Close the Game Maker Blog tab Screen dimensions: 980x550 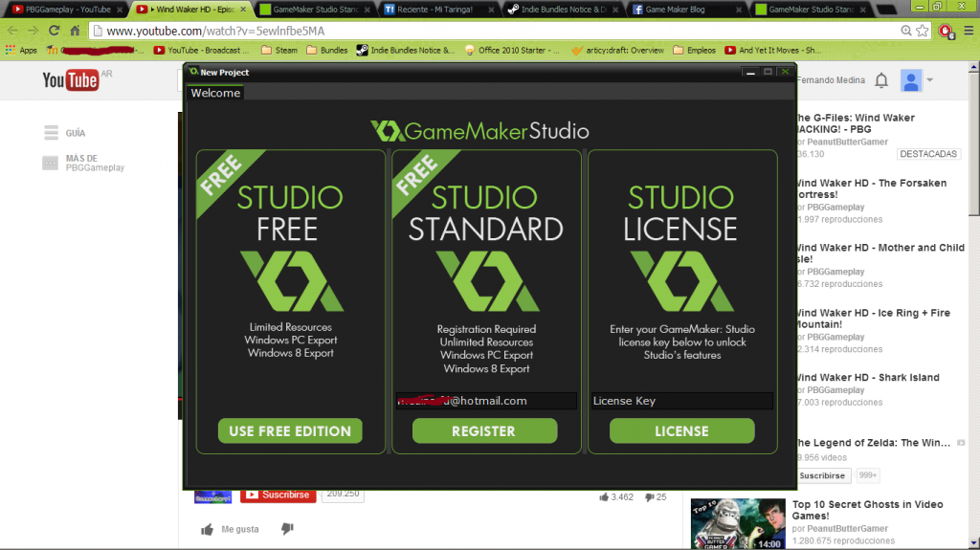tap(739, 10)
